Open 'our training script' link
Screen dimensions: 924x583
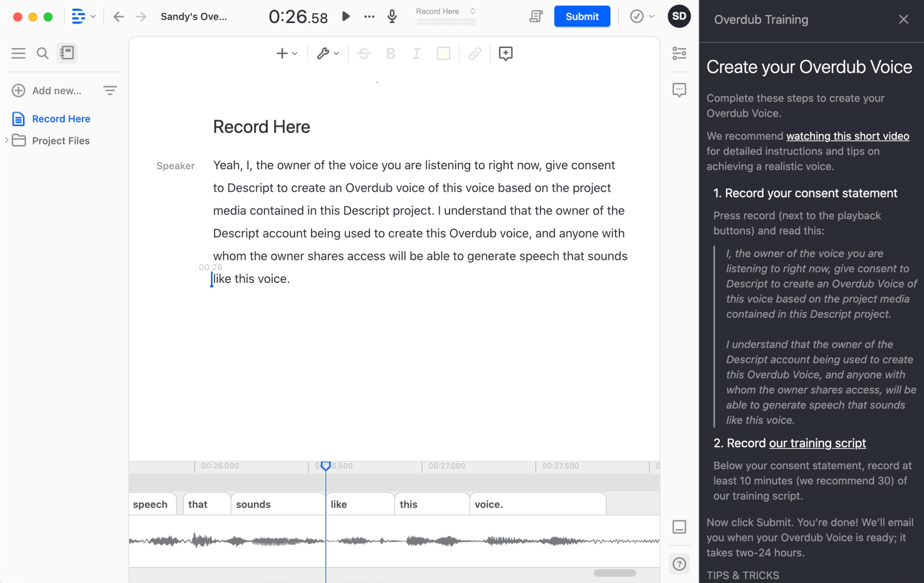pyautogui.click(x=817, y=443)
